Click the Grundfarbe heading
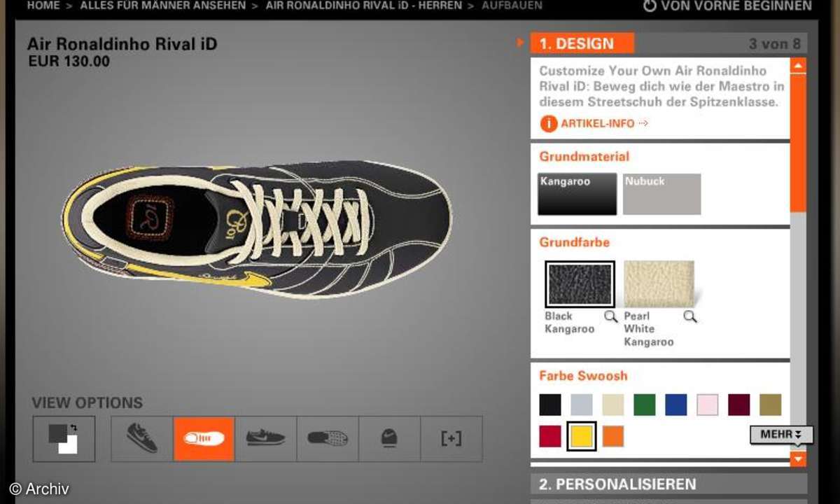Screen dimensions: 840x504 tap(575, 242)
